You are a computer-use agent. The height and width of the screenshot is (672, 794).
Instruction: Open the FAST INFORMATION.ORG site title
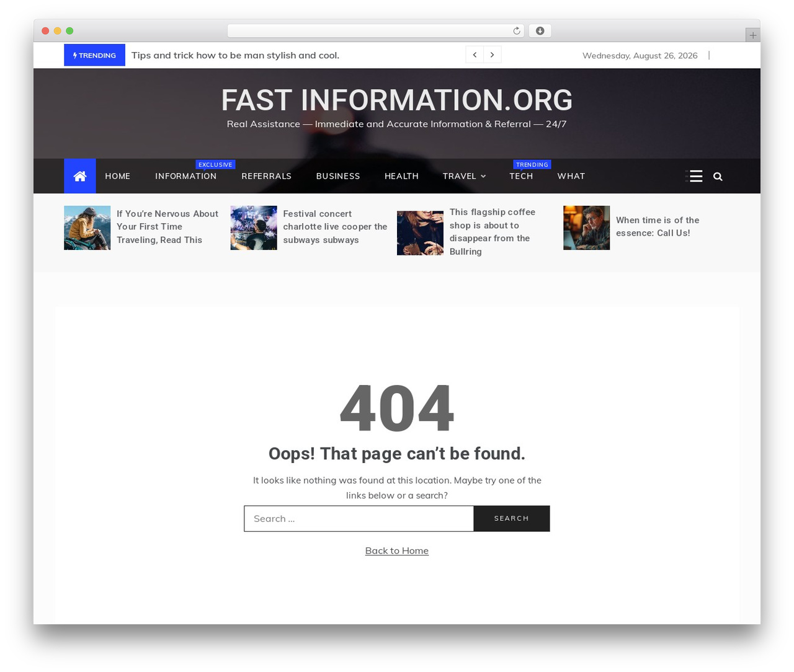click(397, 100)
